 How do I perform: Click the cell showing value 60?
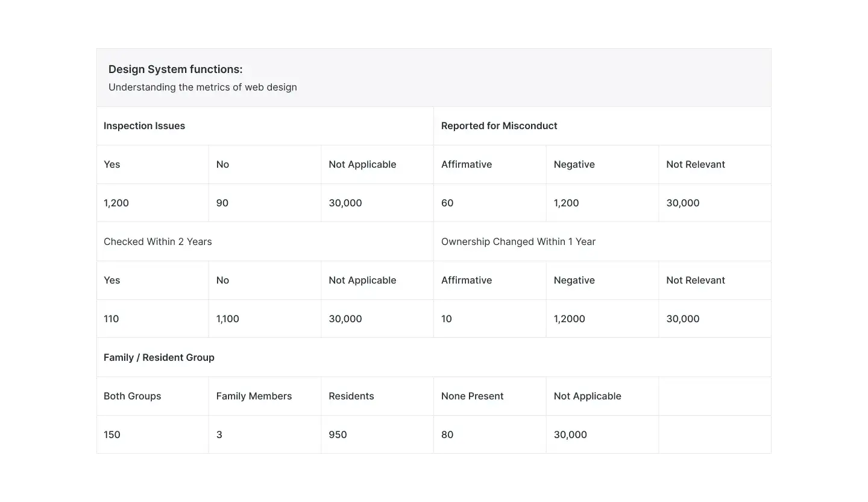(x=447, y=203)
